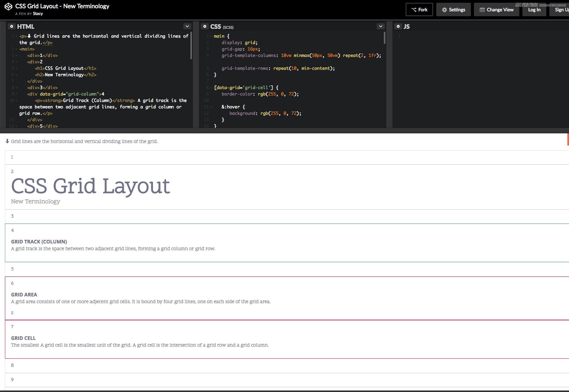Click the HTML editor vertical scrollbar
569x392 pixels.
click(x=191, y=46)
